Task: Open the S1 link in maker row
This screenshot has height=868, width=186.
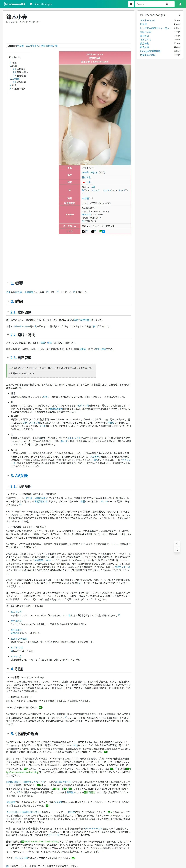Action: click(x=83, y=221)
